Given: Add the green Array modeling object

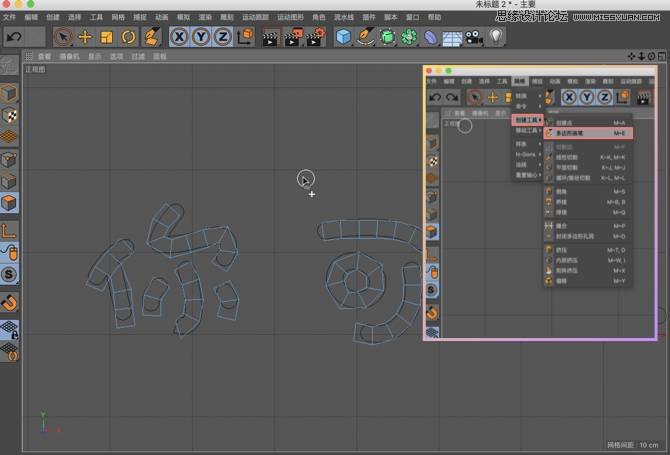Looking at the screenshot, I should pyautogui.click(x=409, y=37).
